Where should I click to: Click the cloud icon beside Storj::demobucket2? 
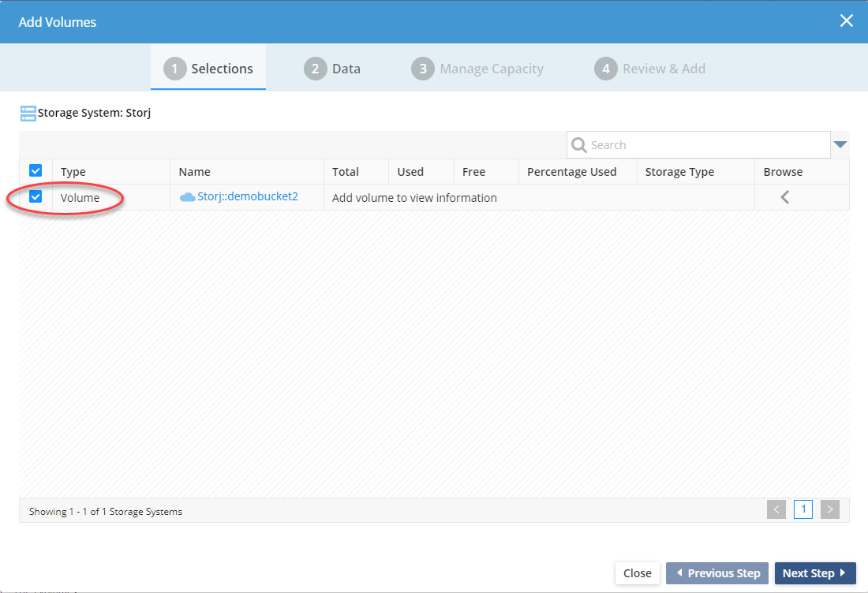187,197
